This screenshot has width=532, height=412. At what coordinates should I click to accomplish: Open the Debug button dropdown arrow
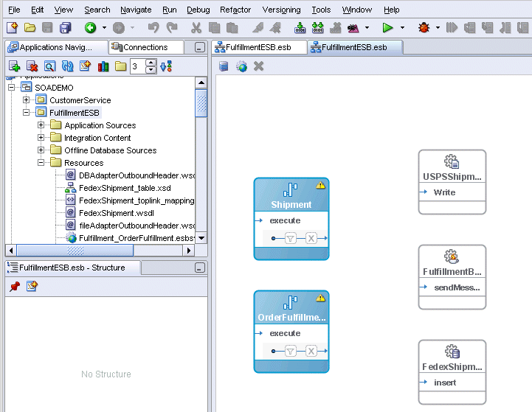click(x=438, y=27)
